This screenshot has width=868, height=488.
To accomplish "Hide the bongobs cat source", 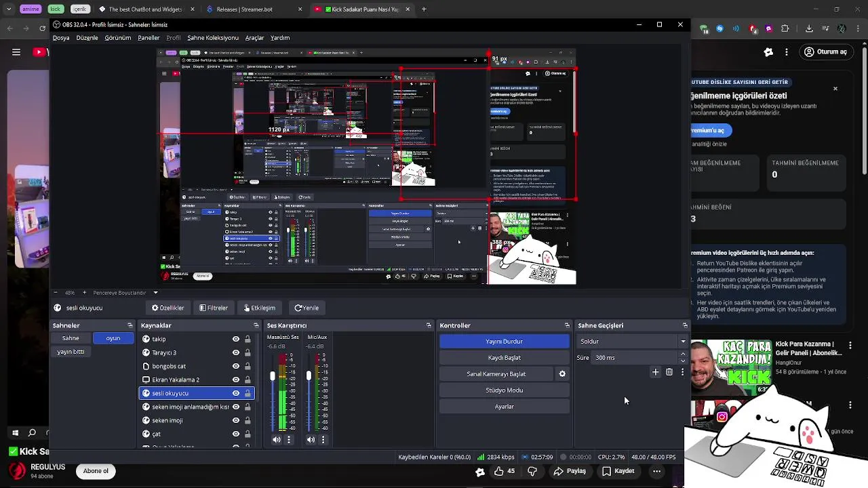I will coord(236,366).
